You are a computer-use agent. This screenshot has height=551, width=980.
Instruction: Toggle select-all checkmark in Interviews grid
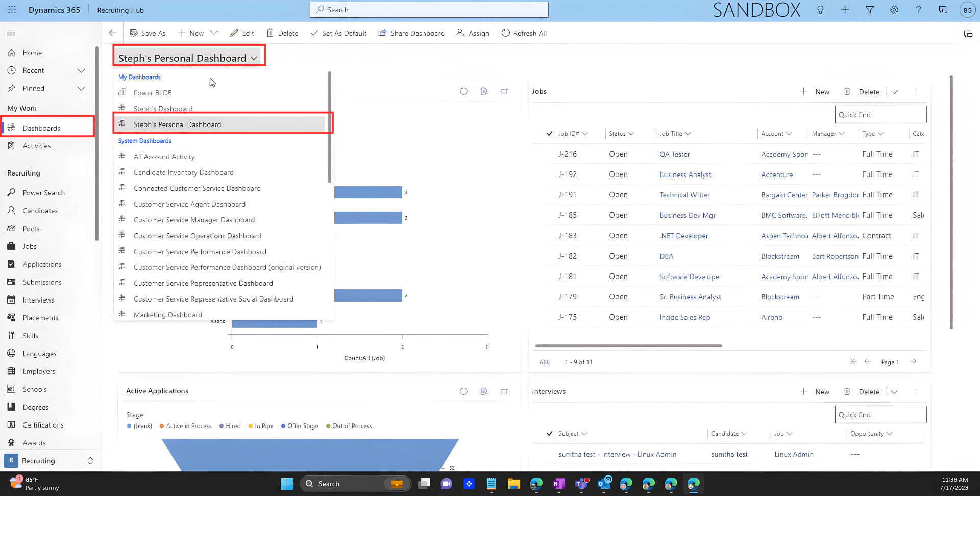click(549, 434)
